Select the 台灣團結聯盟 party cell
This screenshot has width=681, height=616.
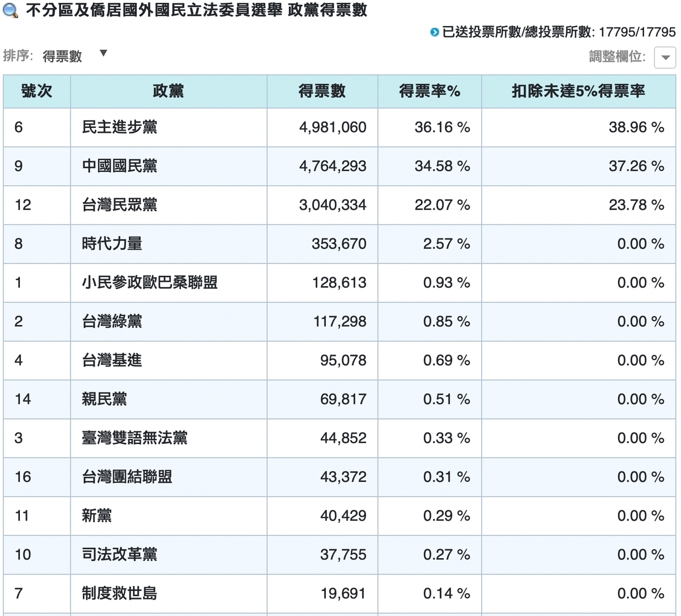pyautogui.click(x=169, y=477)
